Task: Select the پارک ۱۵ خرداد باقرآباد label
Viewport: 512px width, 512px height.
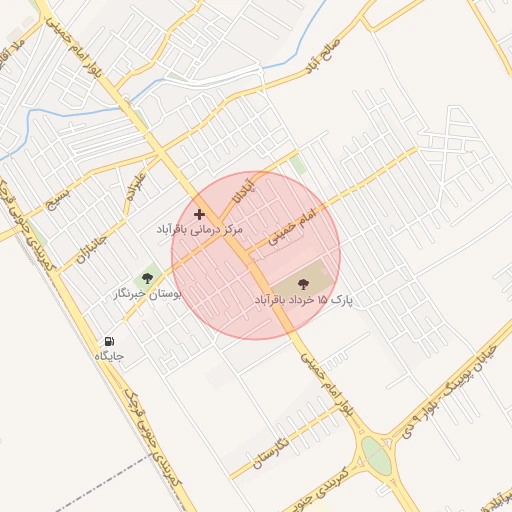Action: point(303,300)
